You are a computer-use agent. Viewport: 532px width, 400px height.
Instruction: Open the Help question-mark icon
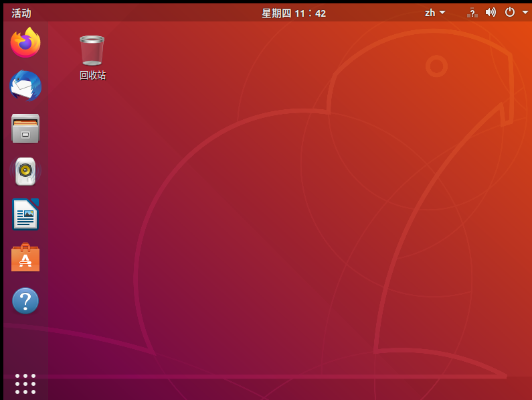pos(25,301)
